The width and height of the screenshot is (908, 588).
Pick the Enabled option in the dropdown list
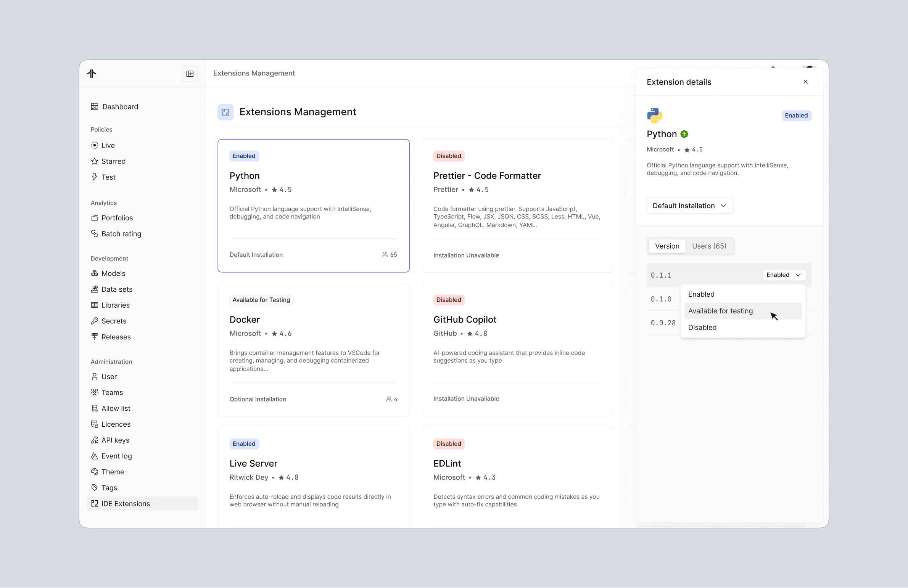701,294
